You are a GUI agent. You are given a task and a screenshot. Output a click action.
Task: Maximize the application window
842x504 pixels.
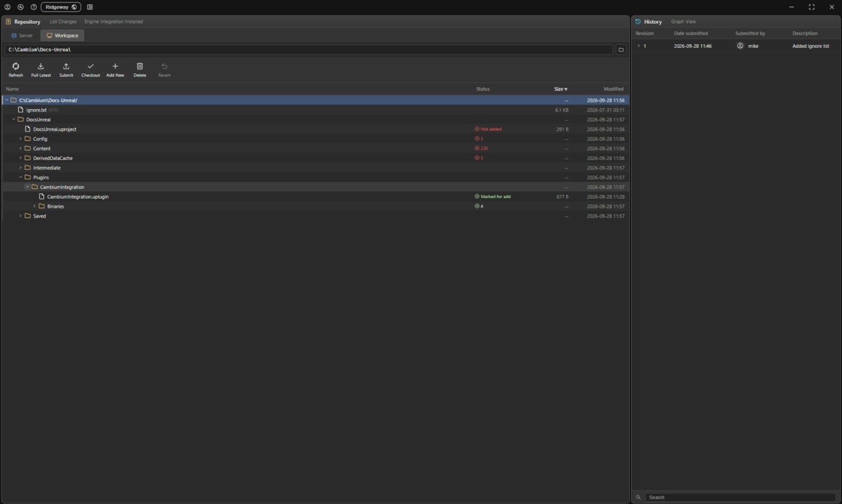[812, 7]
